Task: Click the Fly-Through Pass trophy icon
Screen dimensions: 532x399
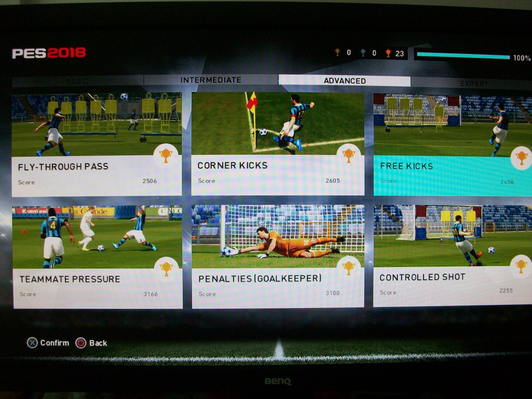Action: 166,156
